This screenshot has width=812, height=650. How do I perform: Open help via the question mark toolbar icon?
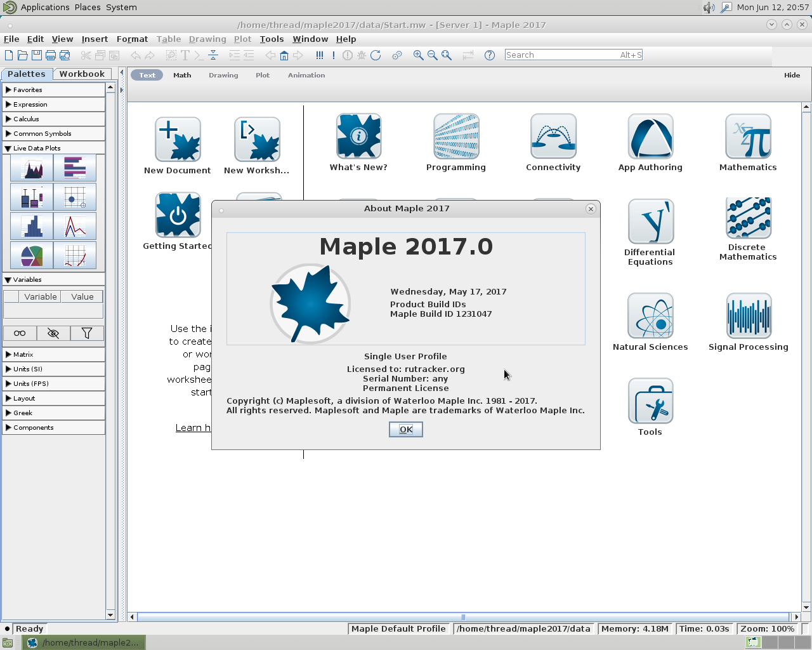pos(490,55)
